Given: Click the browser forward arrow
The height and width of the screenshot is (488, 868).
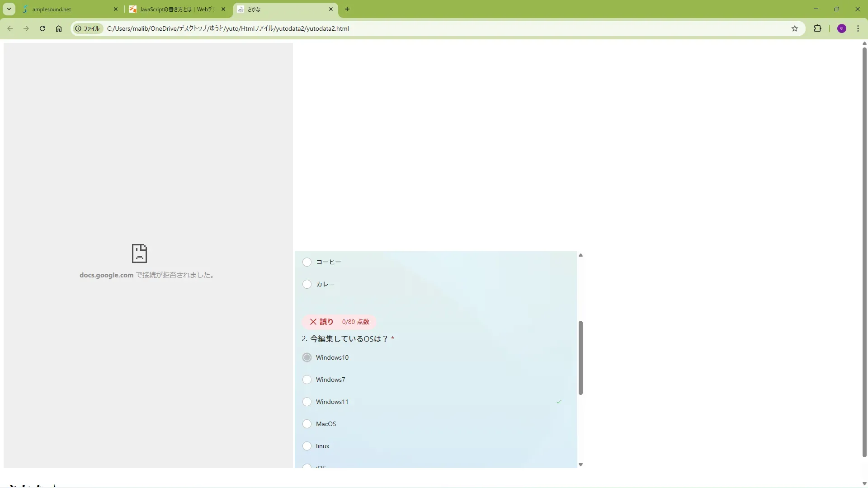Looking at the screenshot, I should [26, 28].
